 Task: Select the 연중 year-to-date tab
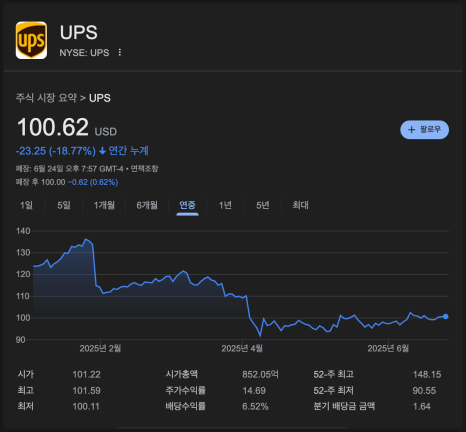[x=187, y=205]
